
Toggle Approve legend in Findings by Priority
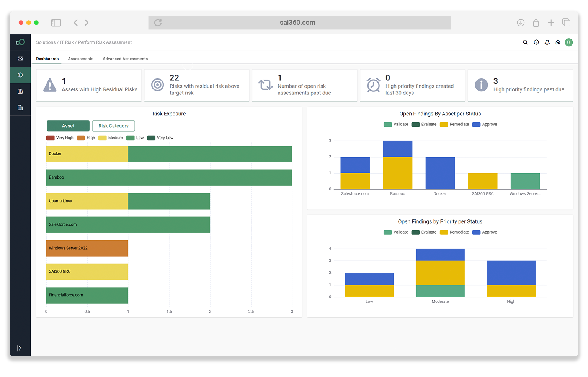click(485, 232)
